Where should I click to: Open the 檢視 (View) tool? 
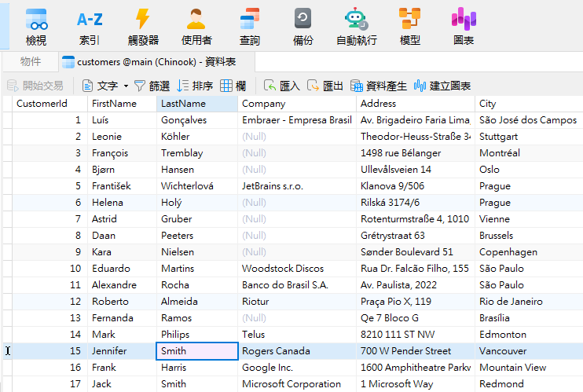coord(36,27)
